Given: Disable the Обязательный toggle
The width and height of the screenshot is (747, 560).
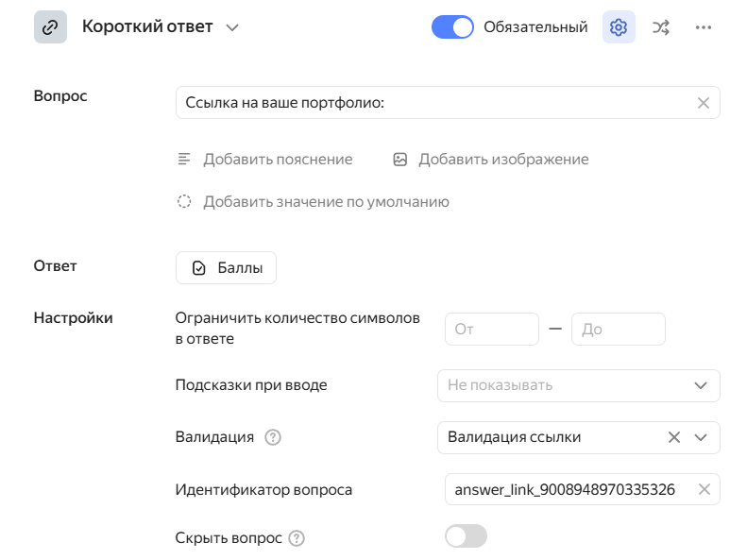Looking at the screenshot, I should [x=452, y=27].
